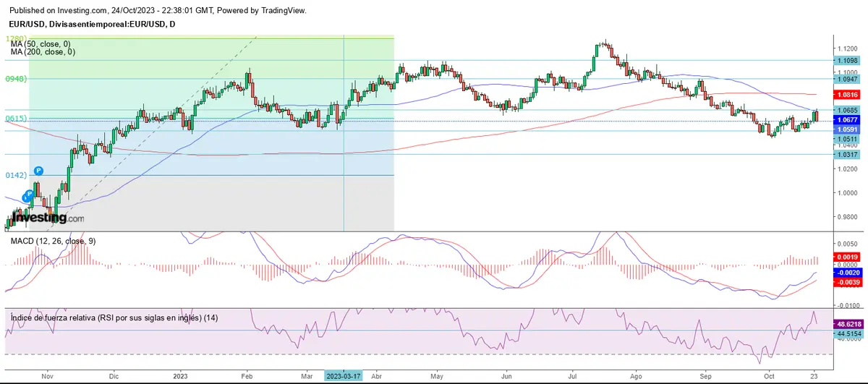The height and width of the screenshot is (384, 868).
Task: Select the 2023-03-17 date label on time axis
Action: [x=344, y=377]
